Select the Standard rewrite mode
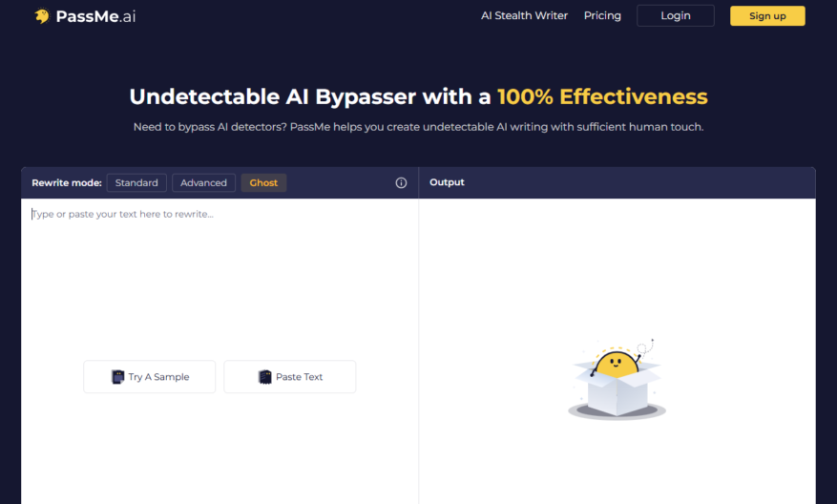This screenshot has height=504, width=837. click(x=136, y=182)
